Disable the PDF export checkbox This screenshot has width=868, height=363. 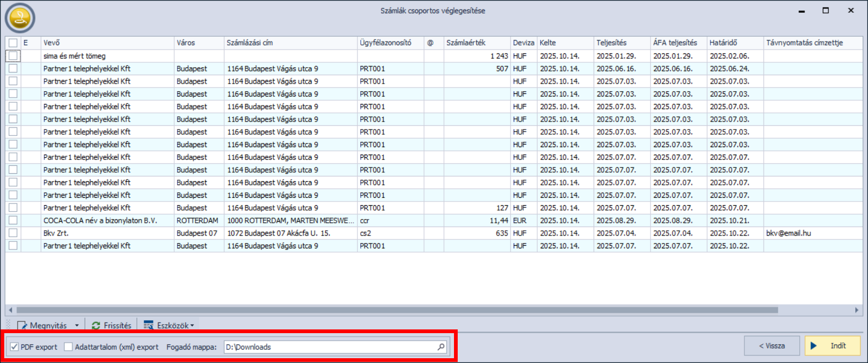pyautogui.click(x=14, y=347)
